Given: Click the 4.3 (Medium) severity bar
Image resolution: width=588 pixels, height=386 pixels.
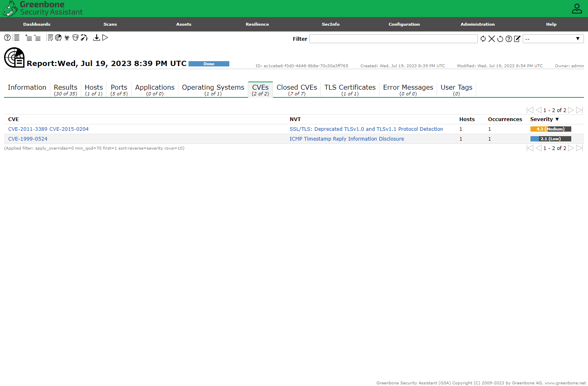Looking at the screenshot, I should [x=551, y=129].
